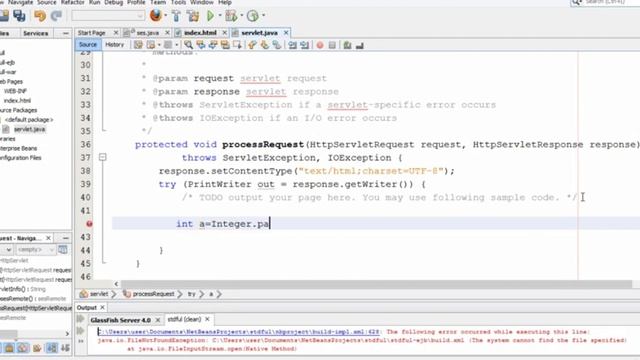Click processRequest in the breadcrumb bar

coord(153,294)
